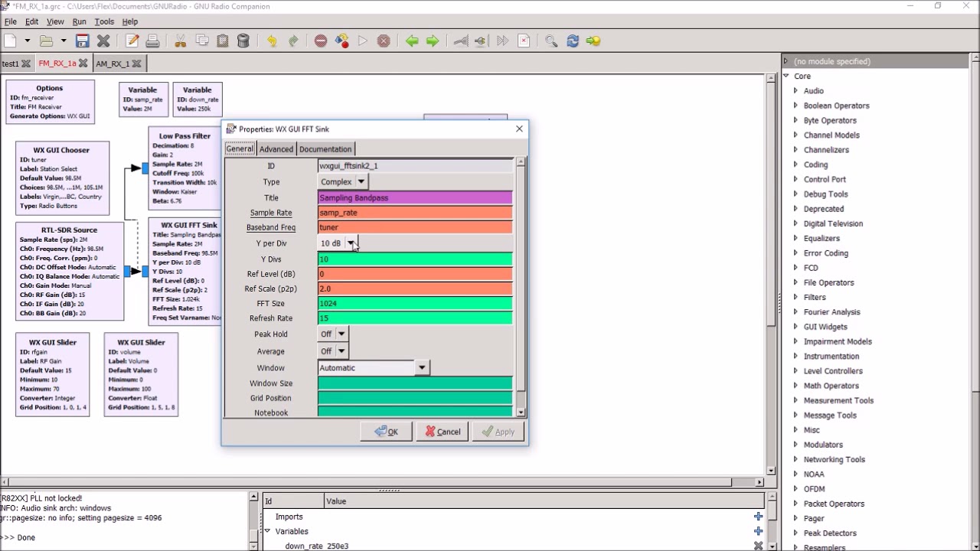Open the Window dropdown showing Automatic
Image resolution: width=980 pixels, height=551 pixels.
pos(373,368)
